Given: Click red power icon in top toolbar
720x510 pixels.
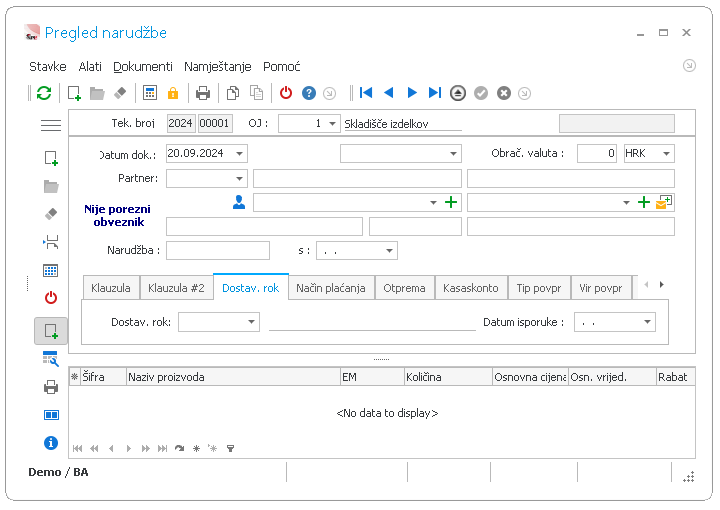Looking at the screenshot, I should (286, 93).
